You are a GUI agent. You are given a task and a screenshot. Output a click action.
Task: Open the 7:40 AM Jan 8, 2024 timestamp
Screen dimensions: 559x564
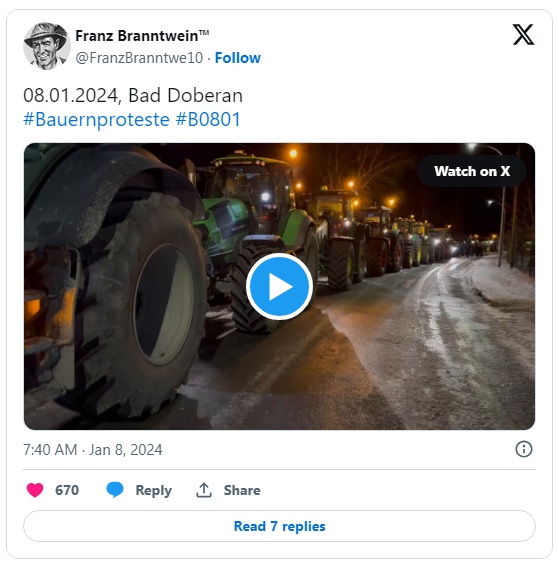click(x=93, y=450)
